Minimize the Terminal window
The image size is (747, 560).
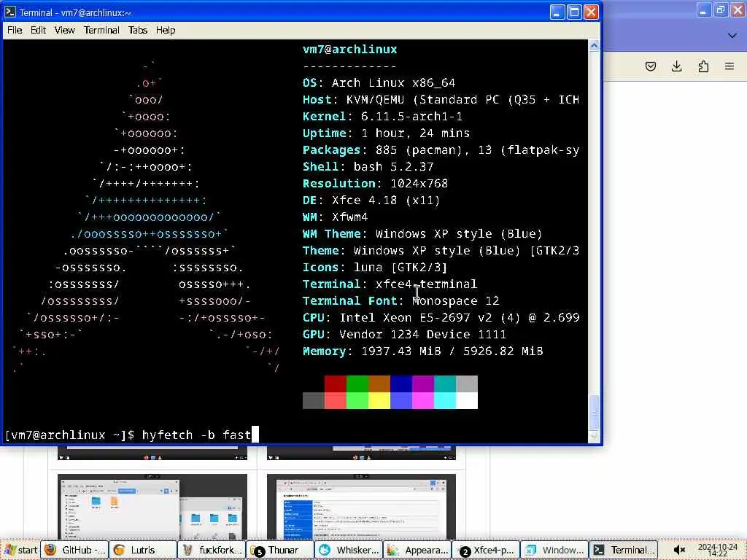tap(557, 12)
